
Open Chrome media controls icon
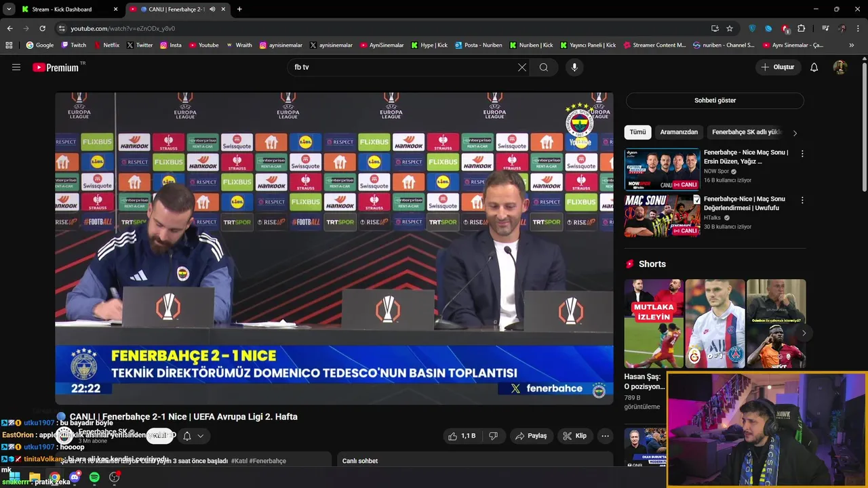coord(825,28)
